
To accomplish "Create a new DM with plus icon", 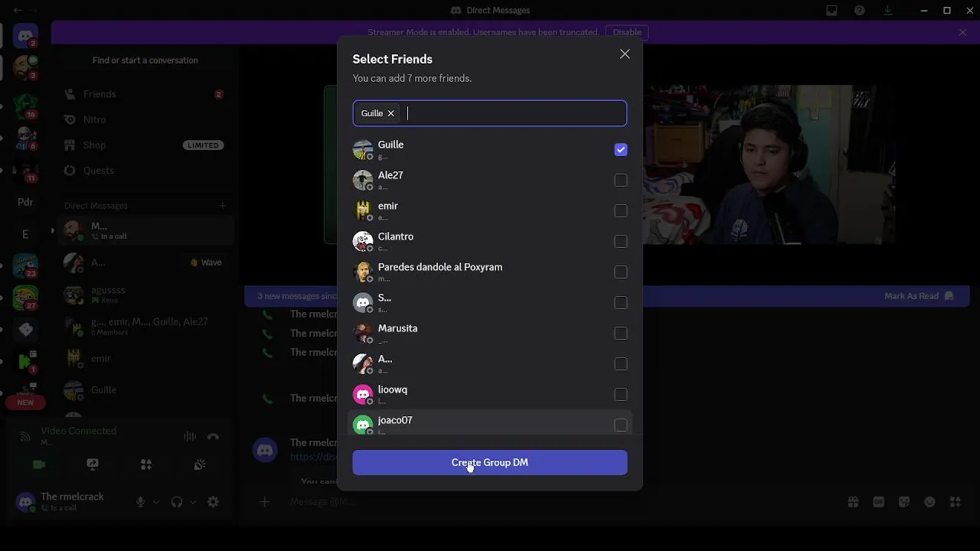I will 222,205.
